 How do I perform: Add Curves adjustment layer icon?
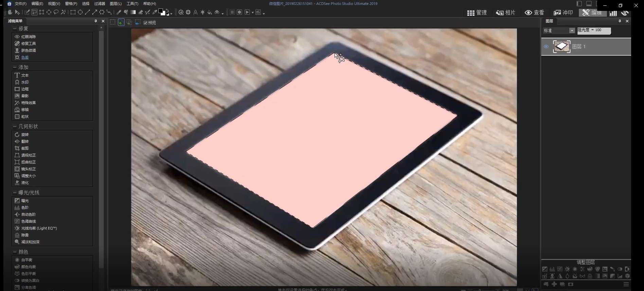(560, 269)
